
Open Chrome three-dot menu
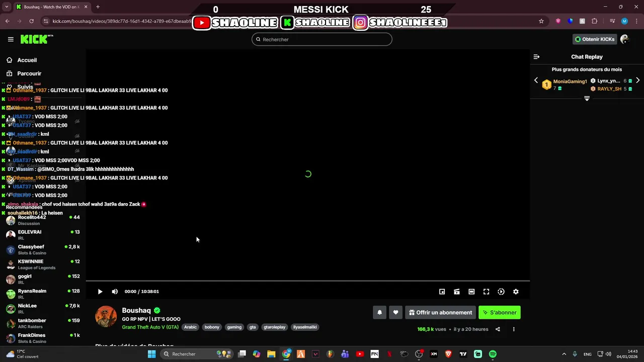point(636,21)
